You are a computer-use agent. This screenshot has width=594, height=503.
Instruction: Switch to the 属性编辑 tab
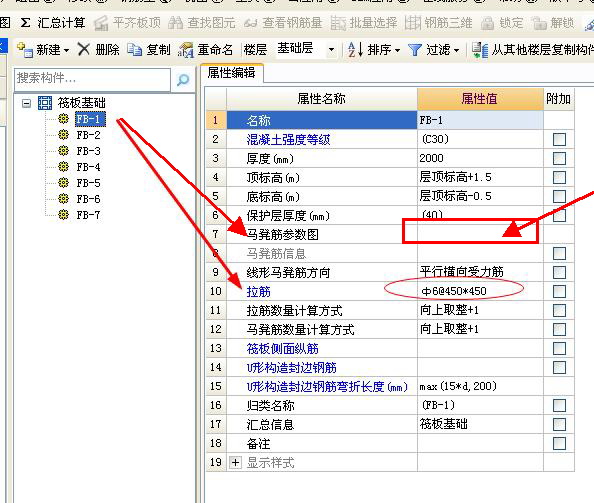(x=231, y=73)
